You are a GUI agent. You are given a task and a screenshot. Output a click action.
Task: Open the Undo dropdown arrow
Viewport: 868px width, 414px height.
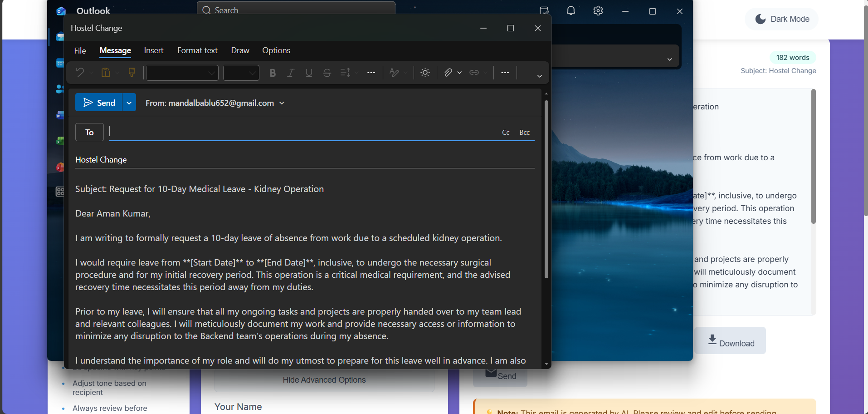point(91,73)
